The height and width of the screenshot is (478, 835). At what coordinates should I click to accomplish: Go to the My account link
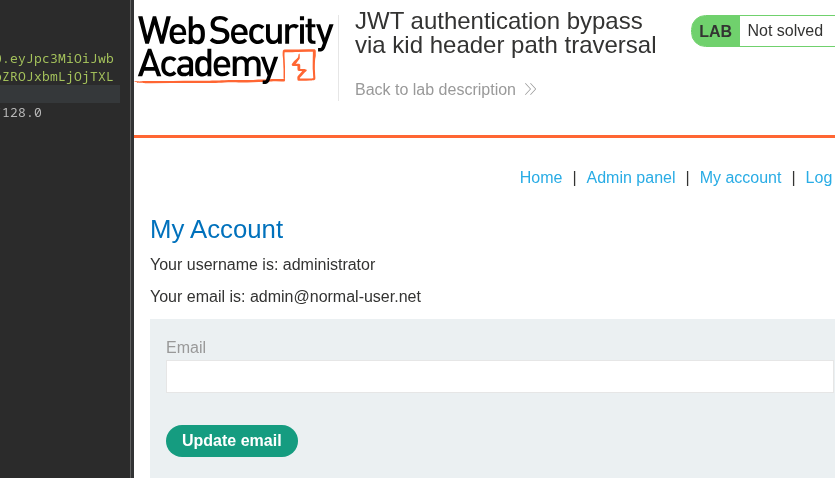click(x=740, y=177)
